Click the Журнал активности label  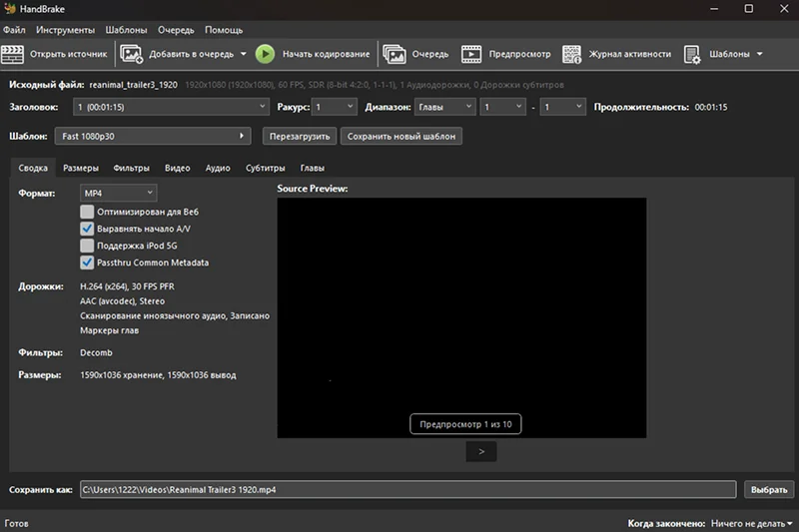630,54
